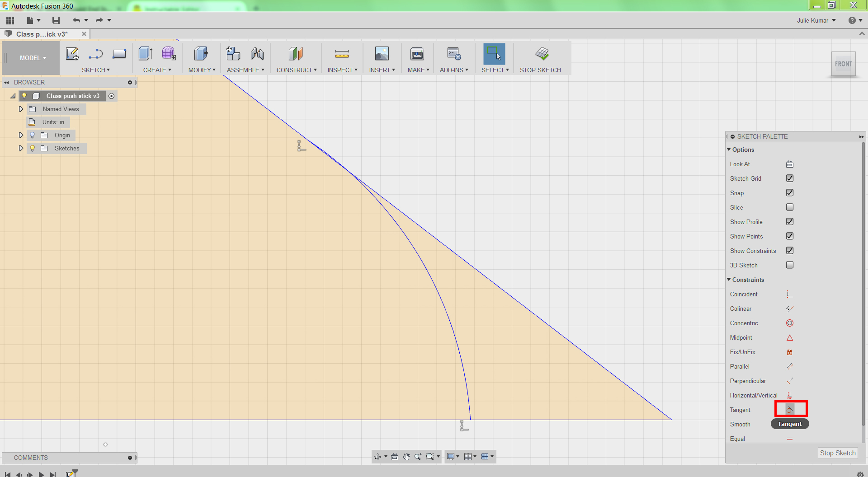Open the CONSTRUCT menu
This screenshot has width=868, height=477.
297,70
